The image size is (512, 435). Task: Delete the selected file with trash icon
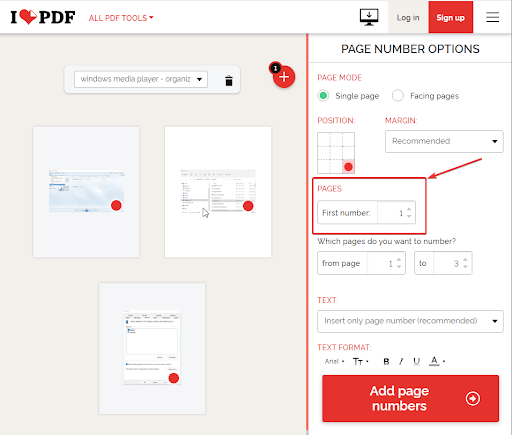(x=229, y=80)
